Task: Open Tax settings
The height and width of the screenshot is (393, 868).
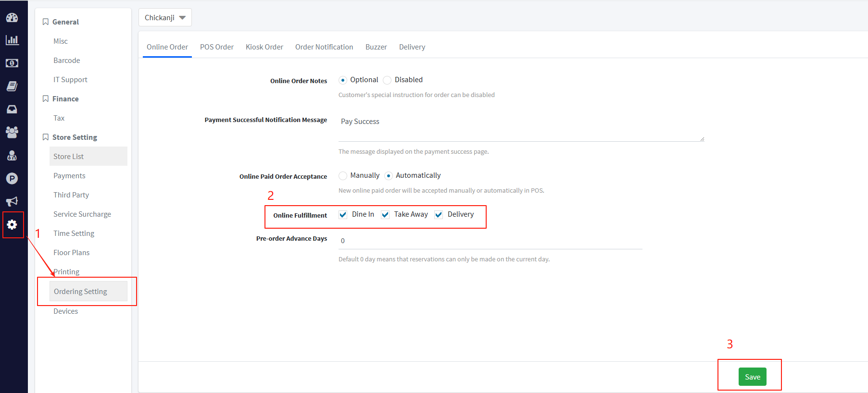Action: click(88, 118)
